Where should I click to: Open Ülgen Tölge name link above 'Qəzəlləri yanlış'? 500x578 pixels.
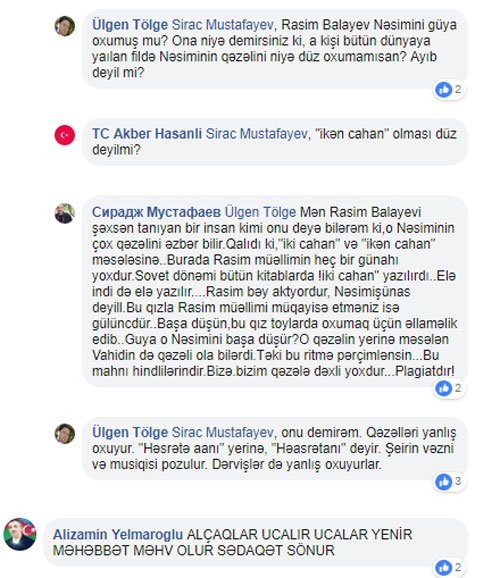point(130,432)
